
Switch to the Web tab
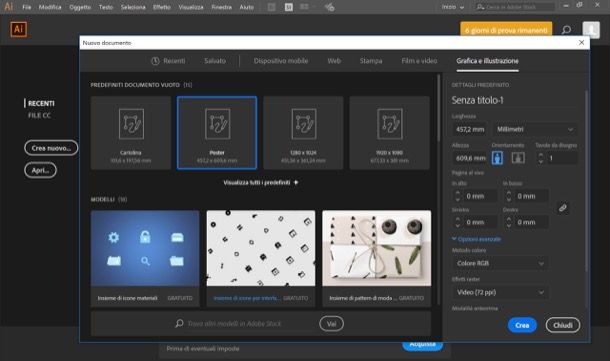[x=334, y=61]
